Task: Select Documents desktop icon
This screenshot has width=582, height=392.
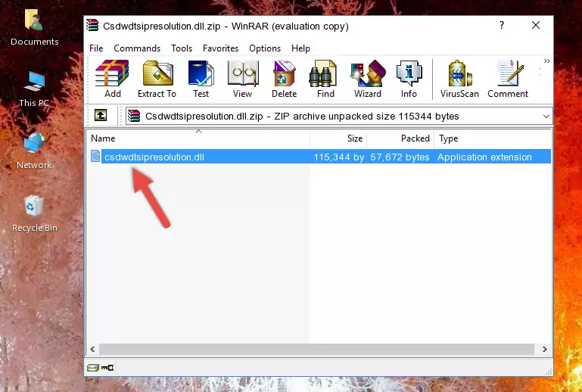Action: tap(34, 27)
